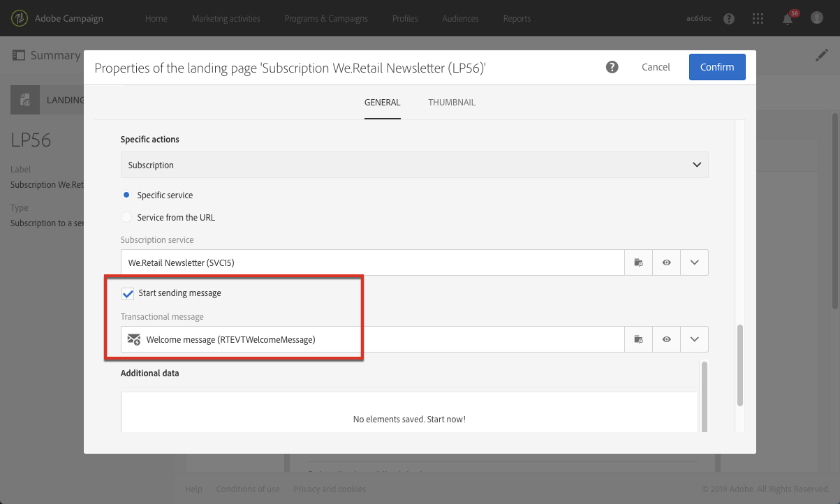
Task: Open the user profile avatar
Action: tap(817, 18)
